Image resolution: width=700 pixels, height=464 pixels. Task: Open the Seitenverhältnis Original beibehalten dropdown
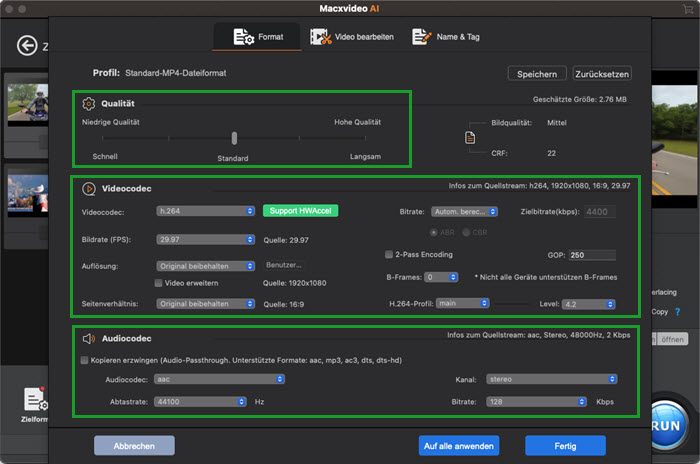pyautogui.click(x=205, y=304)
